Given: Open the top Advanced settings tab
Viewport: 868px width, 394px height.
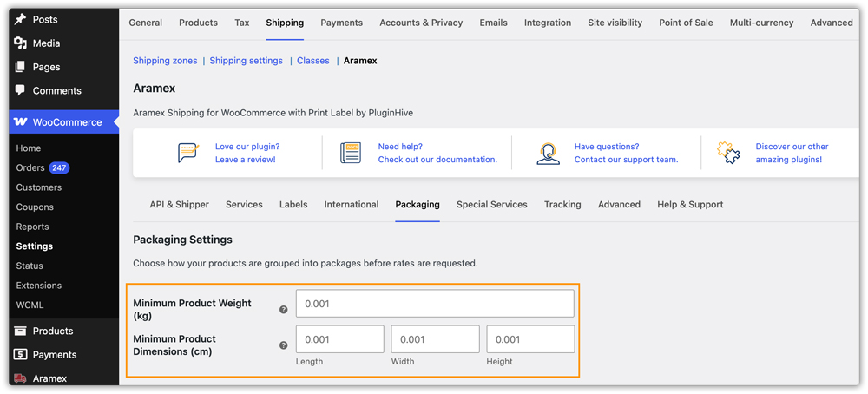Looking at the screenshot, I should (832, 23).
